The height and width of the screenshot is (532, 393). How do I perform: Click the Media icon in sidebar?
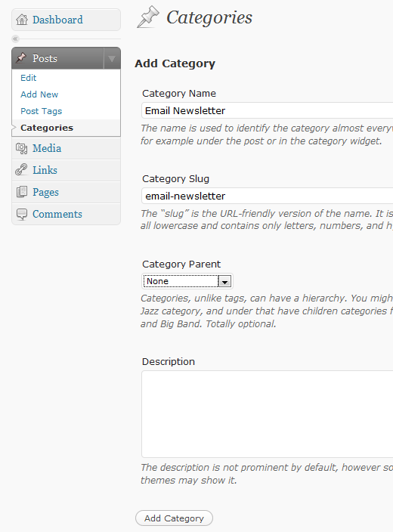point(21,148)
